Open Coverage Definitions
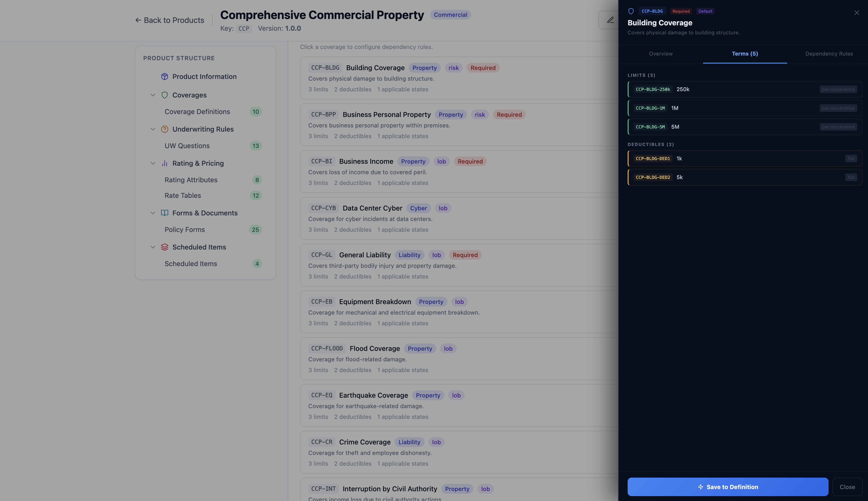Screen dimensions: 868x501 [x=197, y=112]
